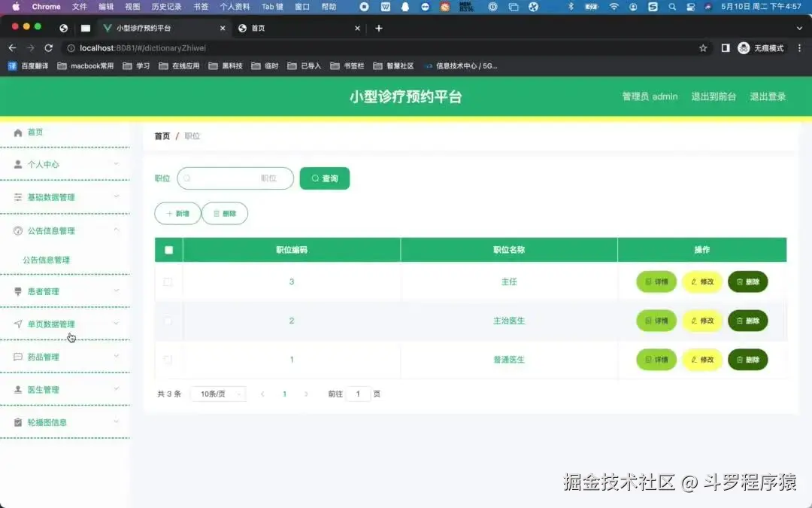Viewport: 812px width, 508px height.
Task: Click the 患者管理 sidebar icon
Action: [x=17, y=291]
